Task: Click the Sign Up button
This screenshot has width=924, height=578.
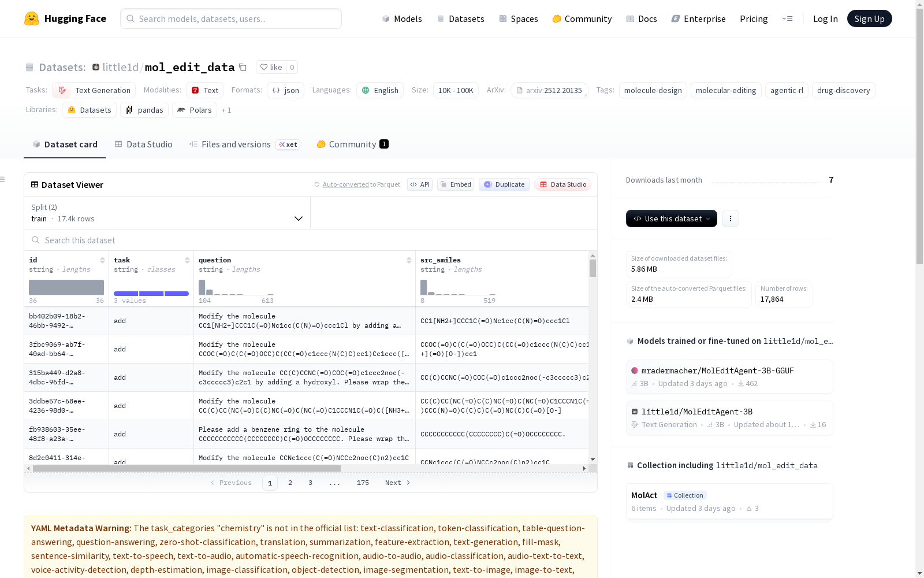Action: pos(870,18)
